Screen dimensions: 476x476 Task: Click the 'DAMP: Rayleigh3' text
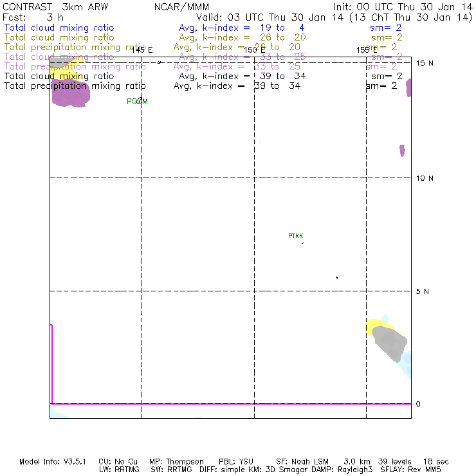[342, 470]
